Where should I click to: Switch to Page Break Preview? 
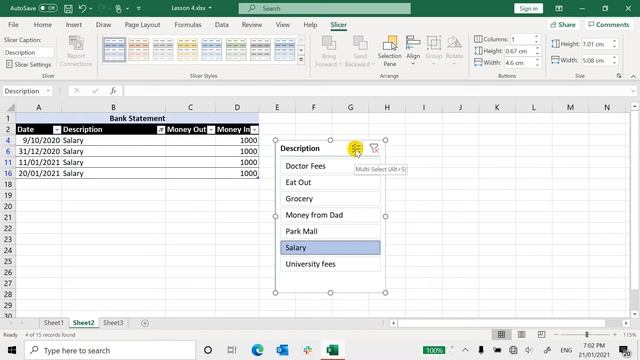point(541,335)
